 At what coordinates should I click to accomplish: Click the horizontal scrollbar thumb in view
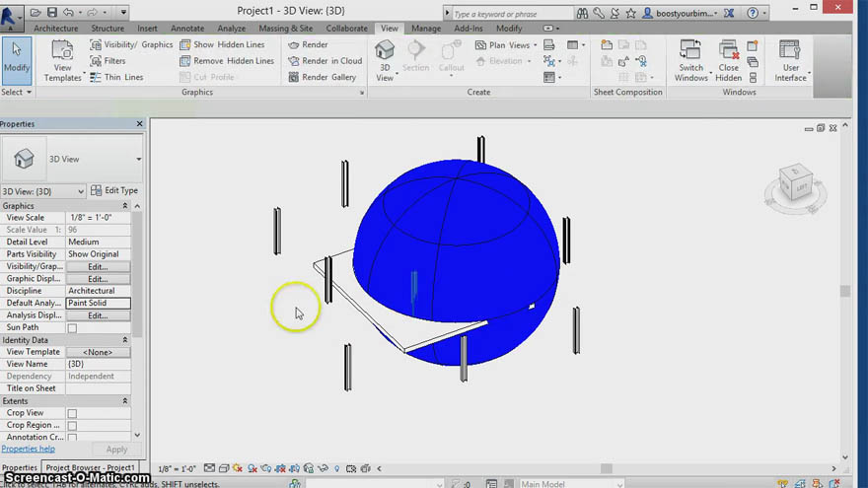click(607, 468)
